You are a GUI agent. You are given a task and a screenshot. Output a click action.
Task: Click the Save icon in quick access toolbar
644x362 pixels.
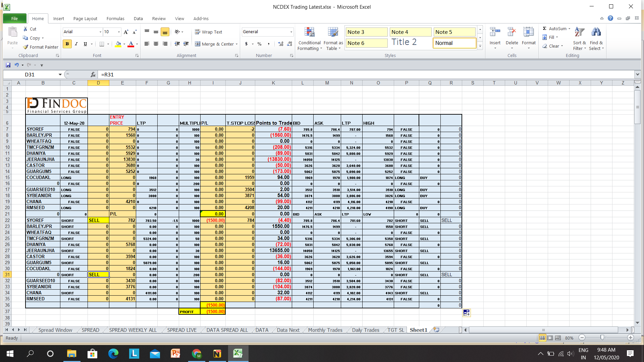click(8, 65)
